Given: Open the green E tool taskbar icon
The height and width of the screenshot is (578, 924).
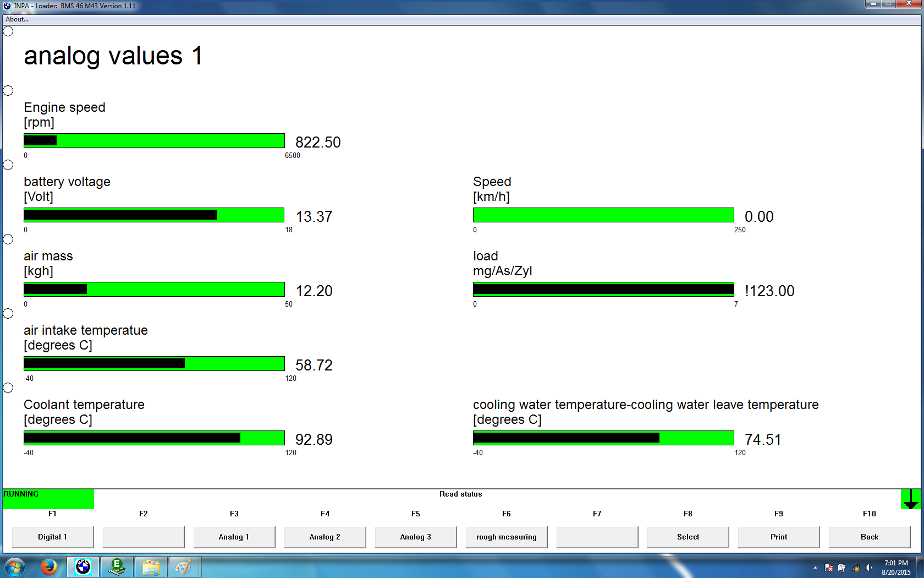Looking at the screenshot, I should 117,566.
